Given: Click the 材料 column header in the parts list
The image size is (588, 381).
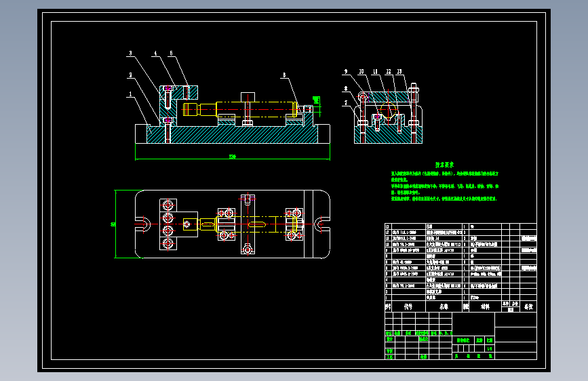Looking at the screenshot, I should [x=485, y=306].
